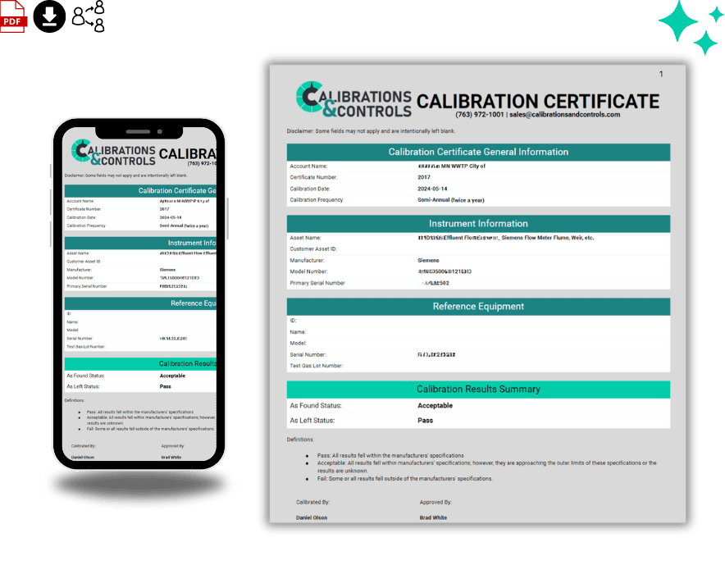Click the people sharing icon
725x588 pixels.
(89, 16)
